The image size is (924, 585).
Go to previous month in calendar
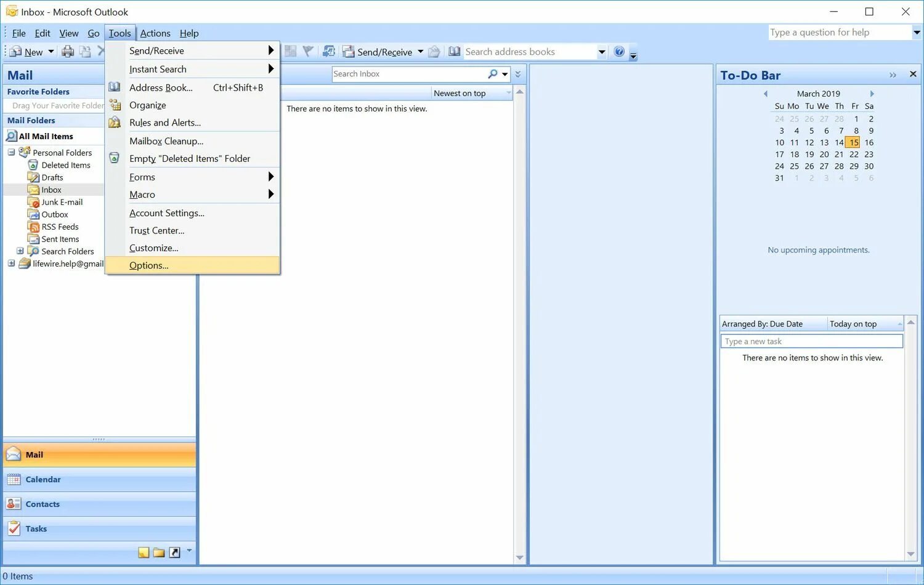point(766,94)
